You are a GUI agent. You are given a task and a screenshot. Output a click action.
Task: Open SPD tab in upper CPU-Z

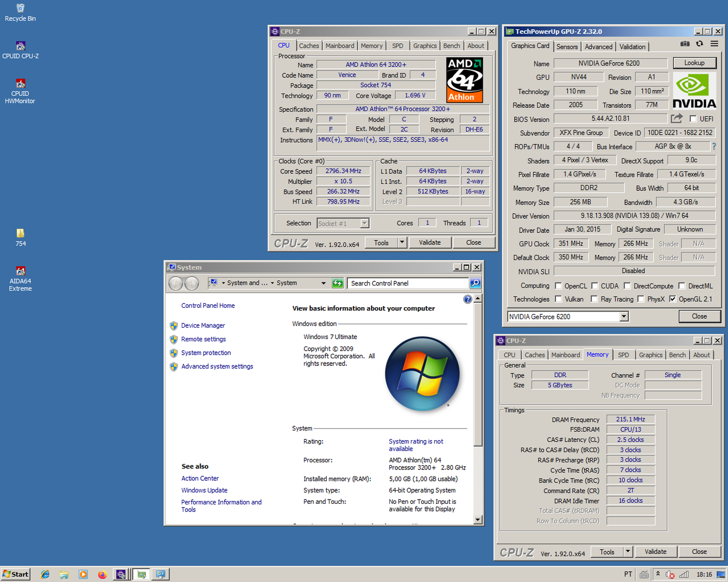tap(397, 46)
